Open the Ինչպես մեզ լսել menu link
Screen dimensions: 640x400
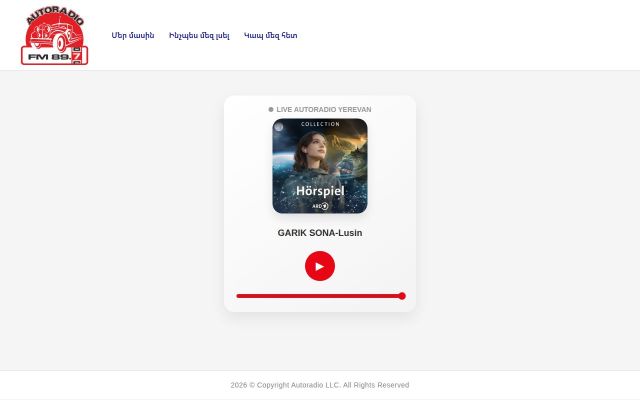tap(199, 36)
